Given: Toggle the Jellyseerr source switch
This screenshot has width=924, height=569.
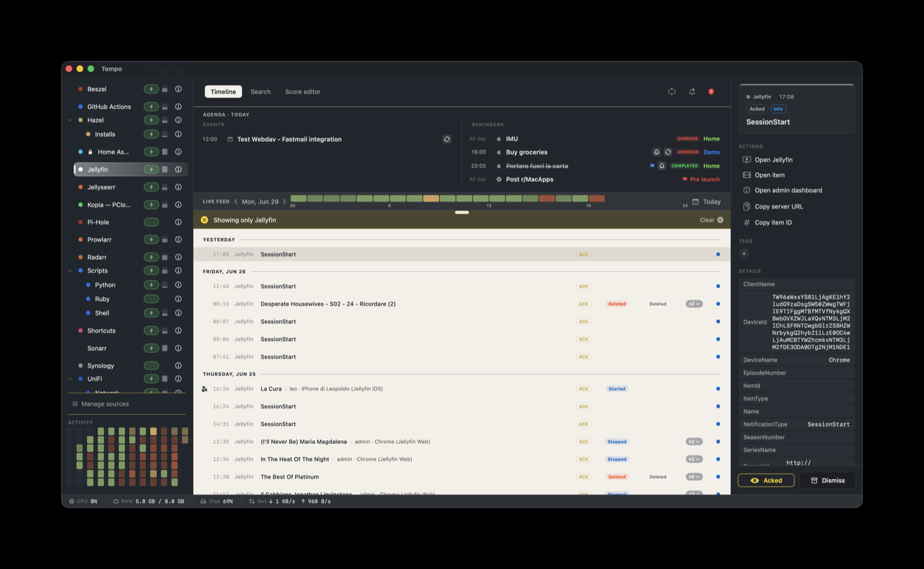Looking at the screenshot, I should tap(151, 187).
